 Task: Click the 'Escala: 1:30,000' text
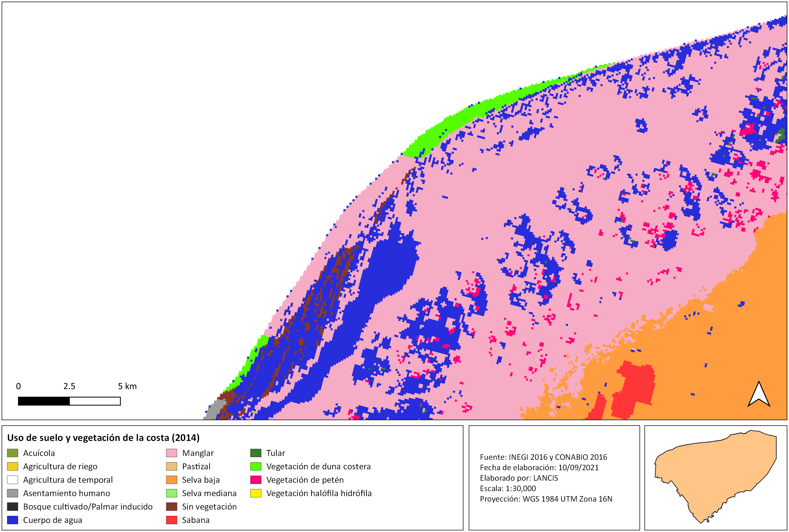click(508, 489)
